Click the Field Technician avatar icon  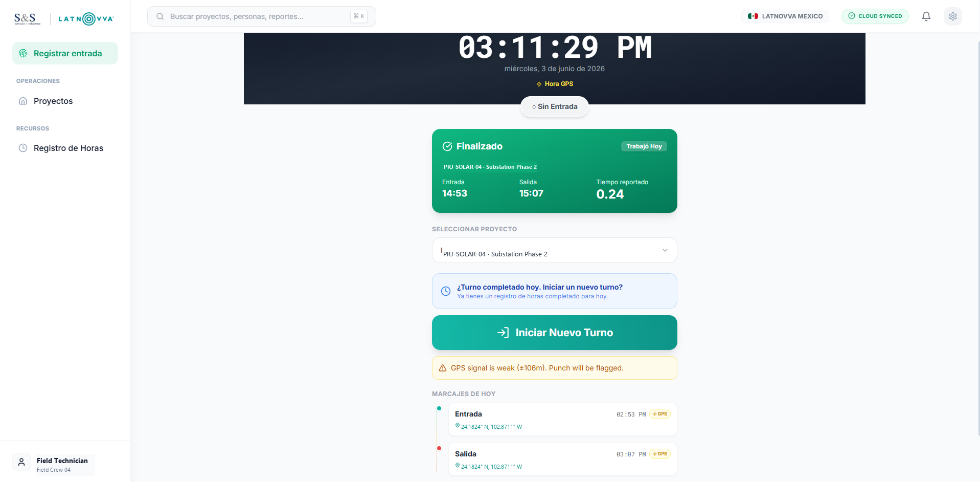[x=21, y=462]
